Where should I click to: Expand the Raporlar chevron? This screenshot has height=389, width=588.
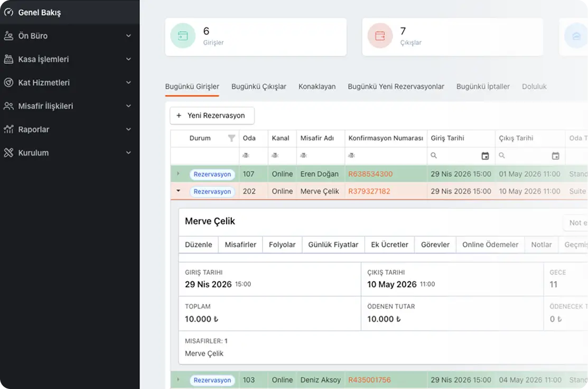click(128, 129)
